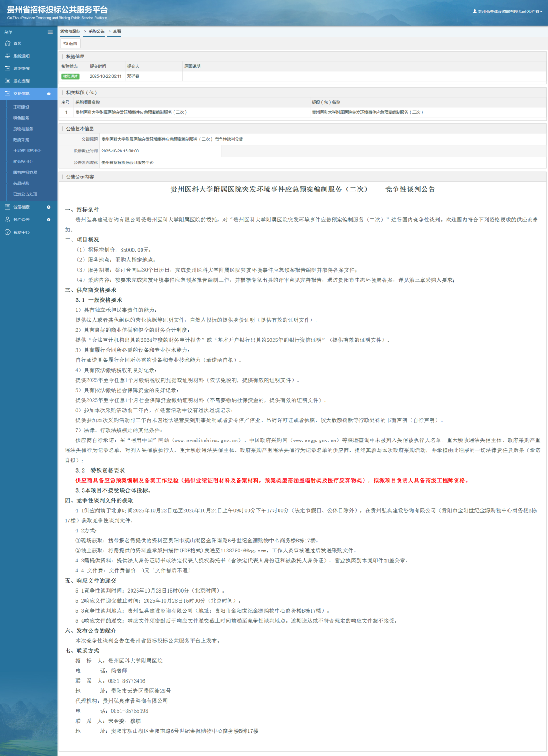The height and width of the screenshot is (756, 548).
Task: Click the green 核验通过 status badge
Action: pos(70,76)
